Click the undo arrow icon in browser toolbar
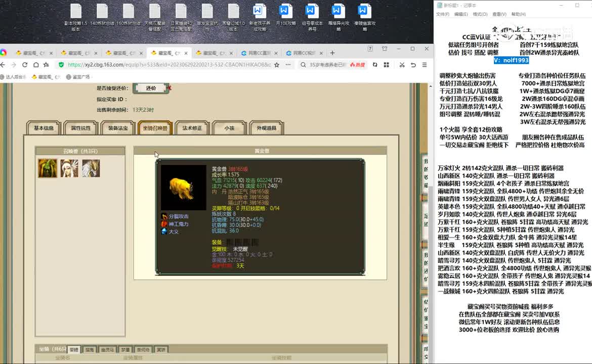Image resolution: width=592 pixels, height=364 pixels. click(x=413, y=65)
